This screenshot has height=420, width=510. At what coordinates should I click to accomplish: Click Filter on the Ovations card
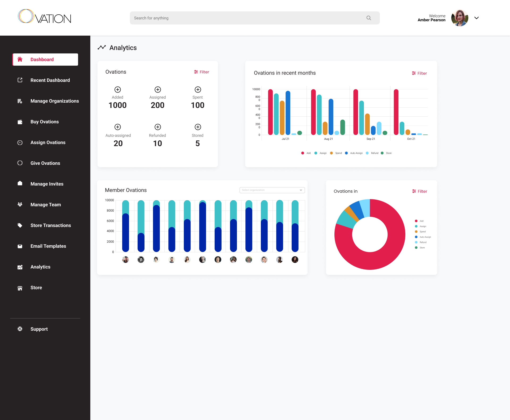click(x=202, y=72)
